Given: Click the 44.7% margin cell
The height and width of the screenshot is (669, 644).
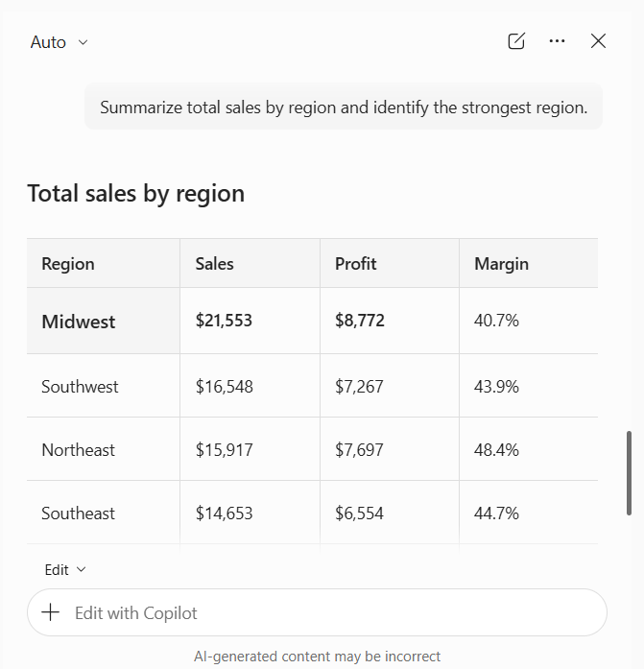Looking at the screenshot, I should (529, 513).
